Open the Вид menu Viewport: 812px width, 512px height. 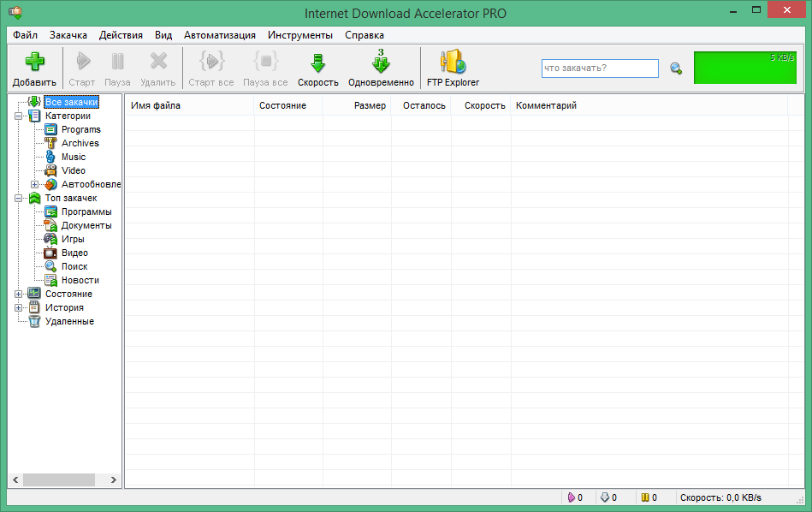pyautogui.click(x=163, y=35)
